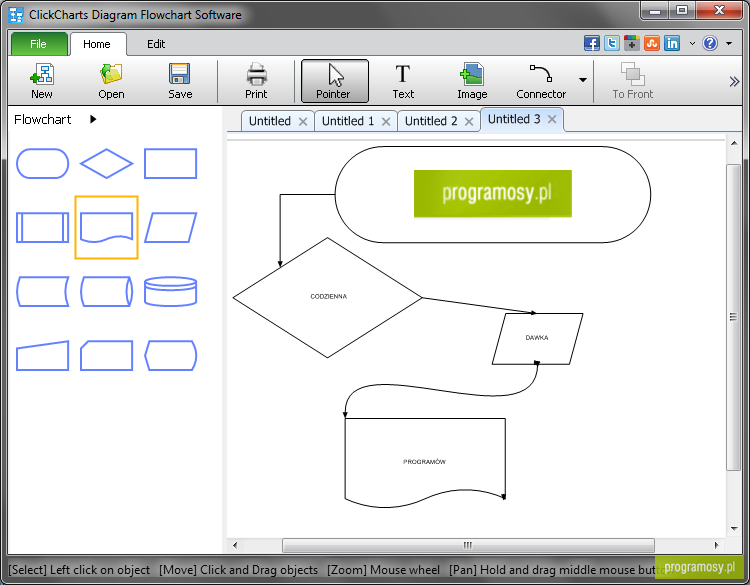The image size is (750, 585).
Task: Share on Facebook icon
Action: [x=592, y=44]
